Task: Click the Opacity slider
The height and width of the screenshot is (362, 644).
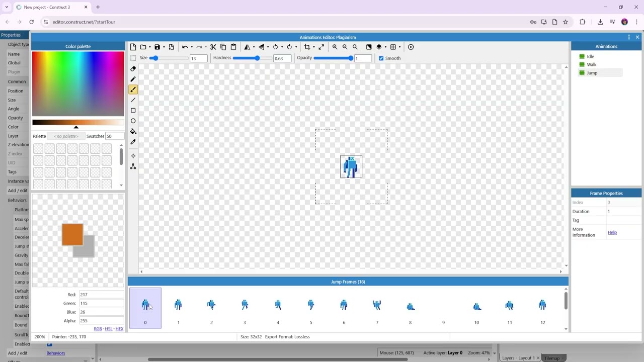Action: coord(333,58)
